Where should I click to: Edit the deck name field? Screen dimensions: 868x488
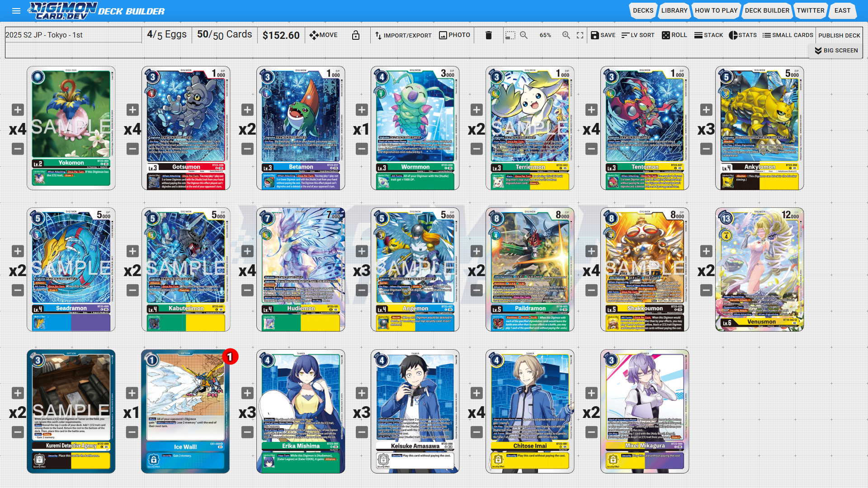72,35
